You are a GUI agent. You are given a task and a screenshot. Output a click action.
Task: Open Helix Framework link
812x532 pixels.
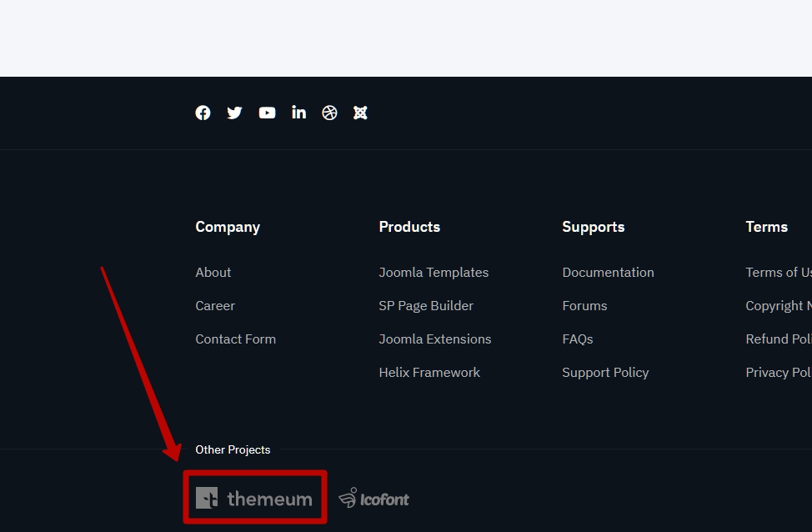point(429,373)
